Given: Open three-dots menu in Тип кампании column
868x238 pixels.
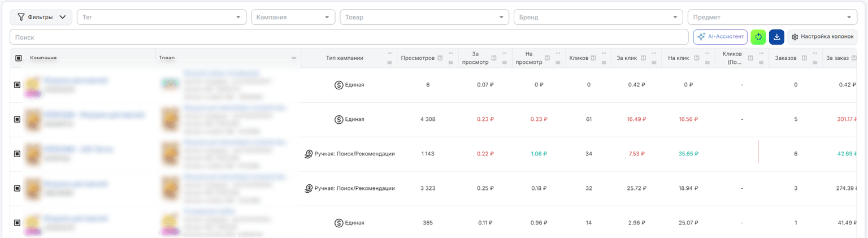Looking at the screenshot, I should 389,54.
